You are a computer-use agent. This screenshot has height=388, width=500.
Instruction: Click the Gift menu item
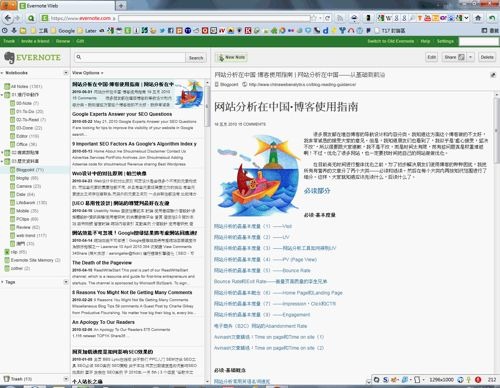80,41
